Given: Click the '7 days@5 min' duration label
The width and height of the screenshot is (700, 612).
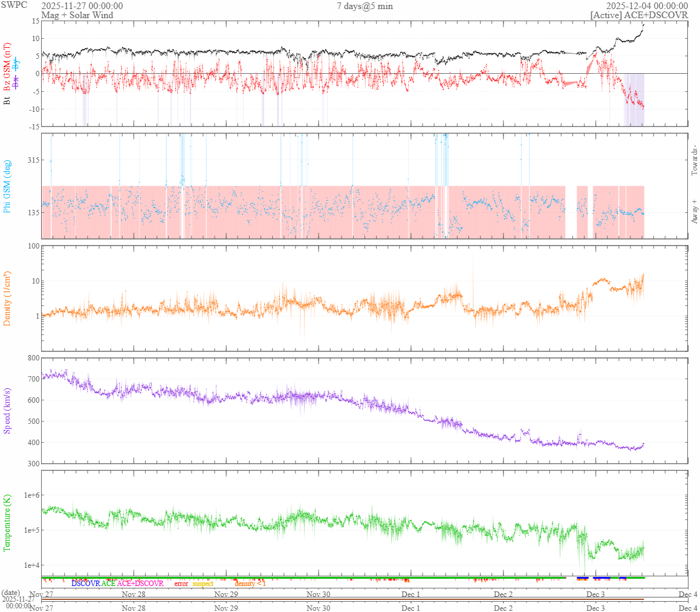Looking at the screenshot, I should 365,6.
